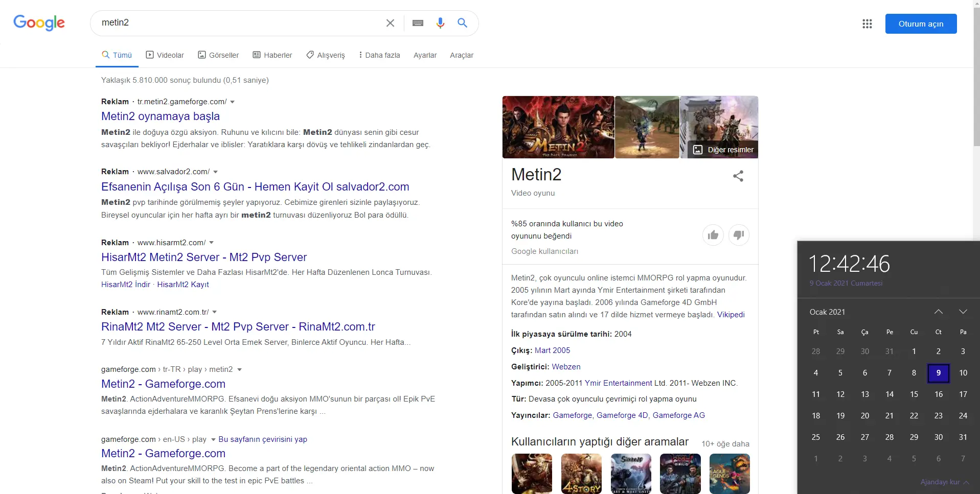980x494 pixels.
Task: Sign in with Oturum açın button
Action: click(x=921, y=23)
